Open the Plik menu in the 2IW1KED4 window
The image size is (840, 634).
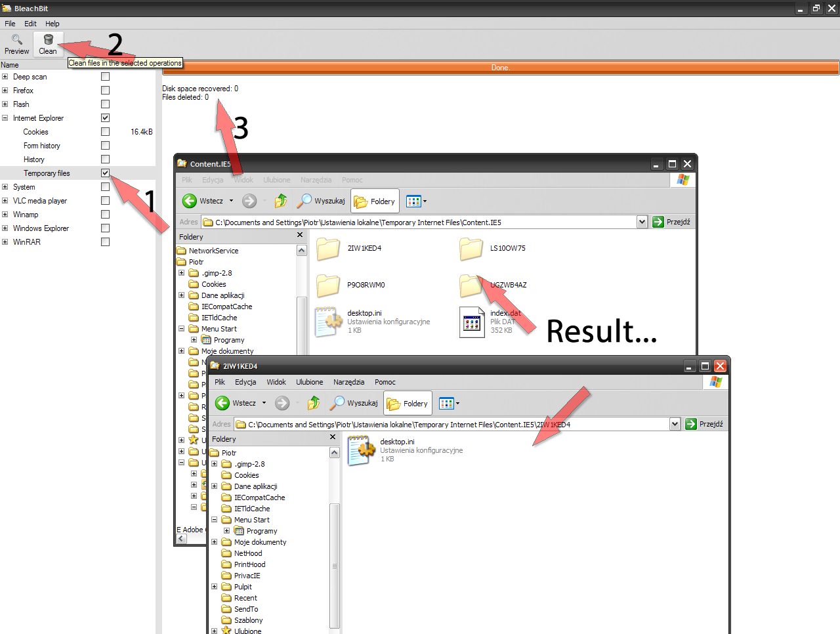click(220, 382)
